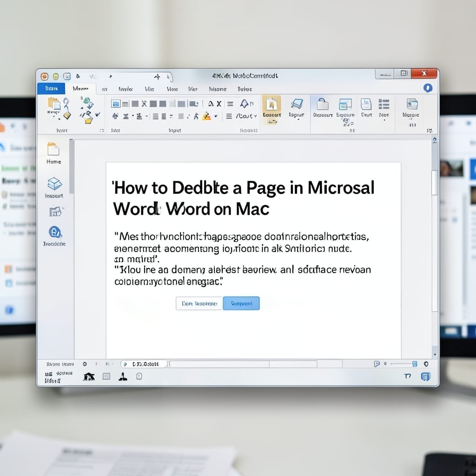Click the building icon in bottom status bar

(x=89, y=377)
